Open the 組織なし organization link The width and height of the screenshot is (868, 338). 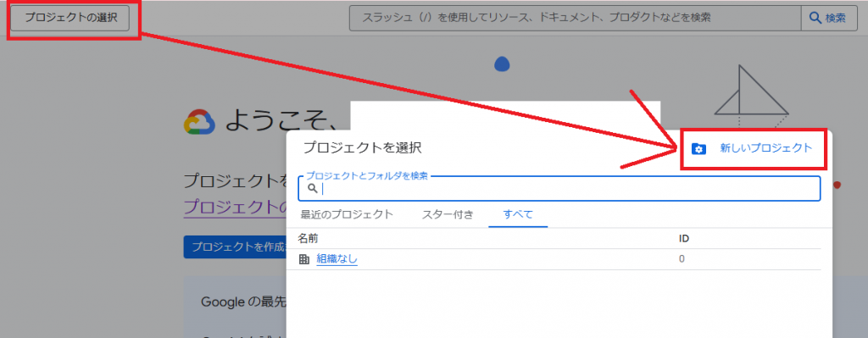coord(337,259)
